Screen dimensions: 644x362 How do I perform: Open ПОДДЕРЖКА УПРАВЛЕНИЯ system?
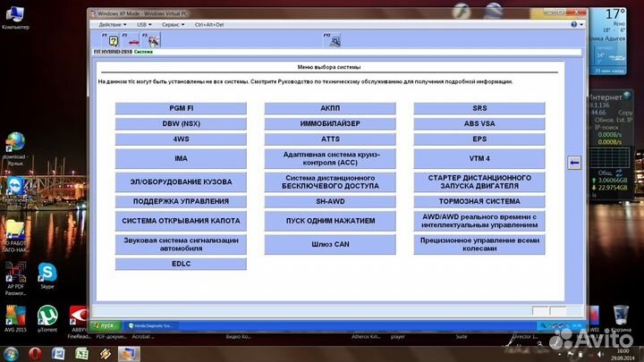click(x=181, y=201)
